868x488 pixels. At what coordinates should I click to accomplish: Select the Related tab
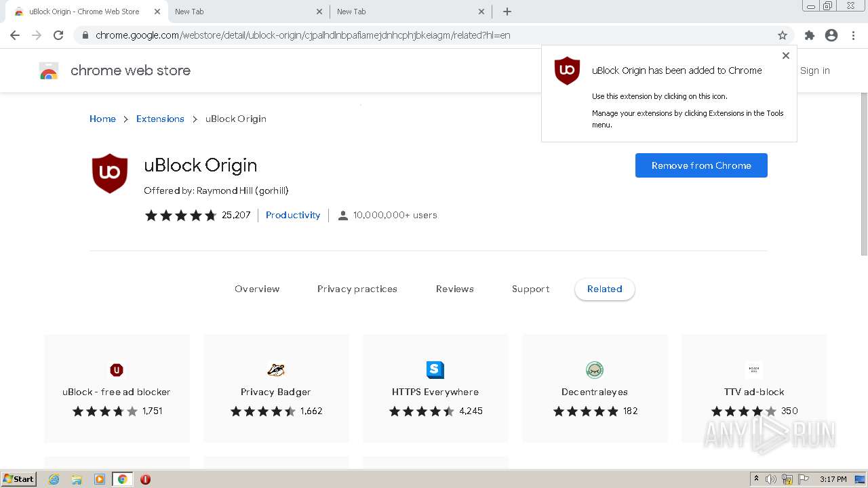point(605,289)
